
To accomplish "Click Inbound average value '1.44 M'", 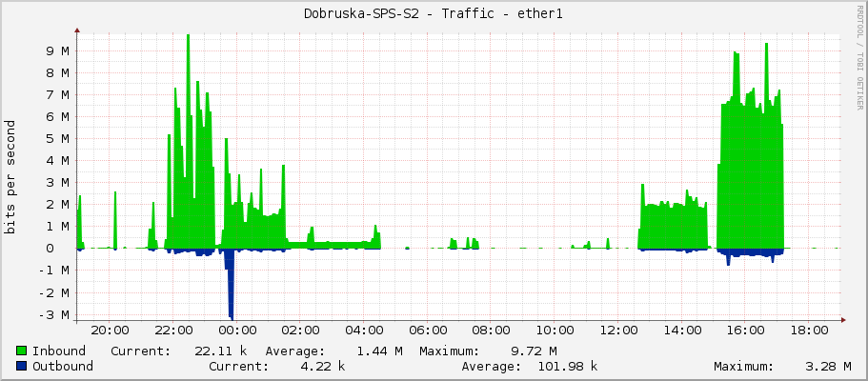I will (x=378, y=351).
